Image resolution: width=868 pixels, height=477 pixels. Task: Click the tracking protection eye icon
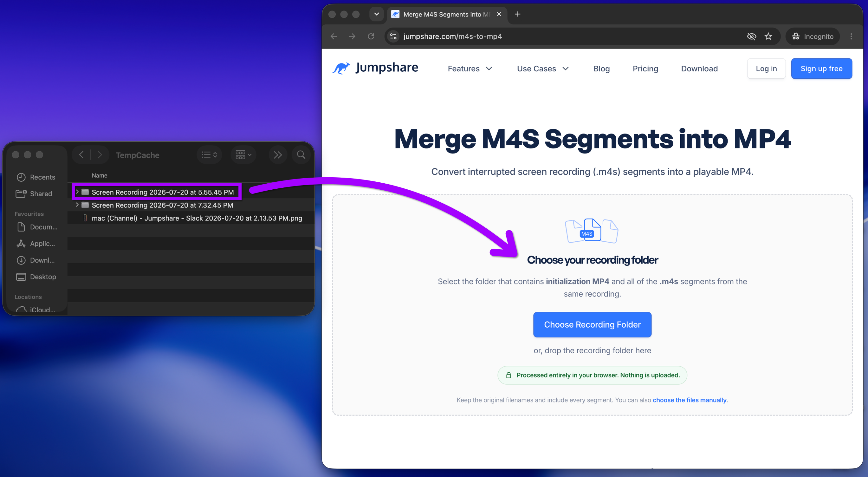point(751,36)
